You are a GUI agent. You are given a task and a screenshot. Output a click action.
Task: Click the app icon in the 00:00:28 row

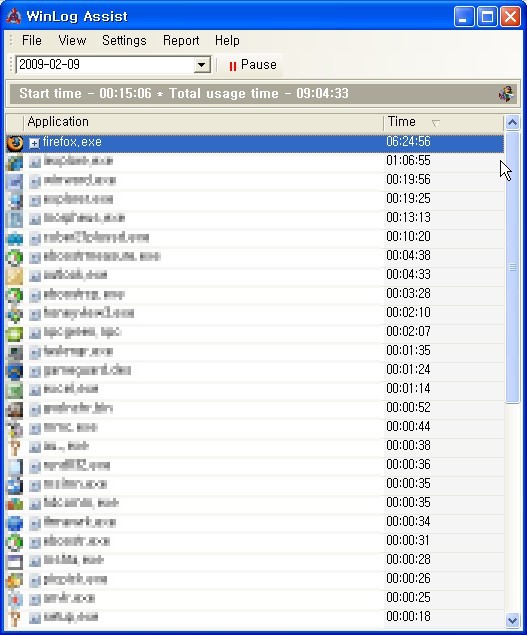(x=15, y=561)
